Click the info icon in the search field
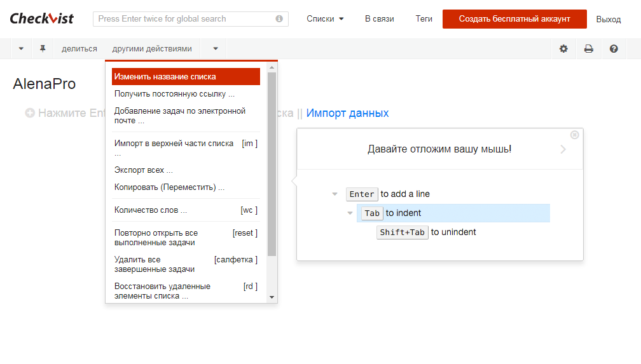 (x=279, y=19)
